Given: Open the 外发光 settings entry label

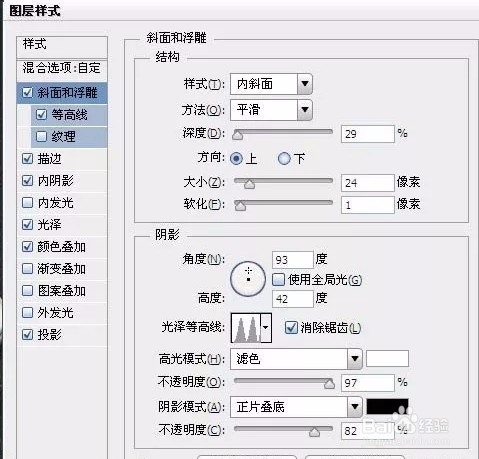Looking at the screenshot, I should (x=55, y=313).
